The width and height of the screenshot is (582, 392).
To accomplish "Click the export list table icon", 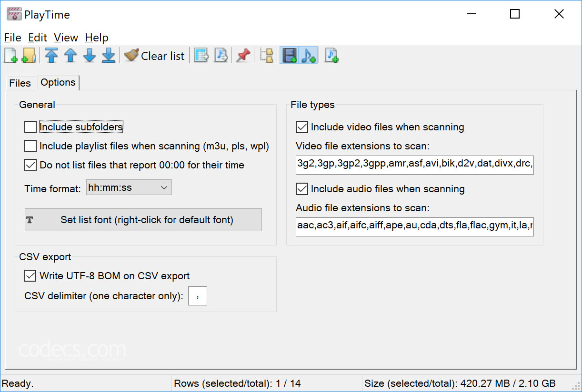I will pos(201,56).
